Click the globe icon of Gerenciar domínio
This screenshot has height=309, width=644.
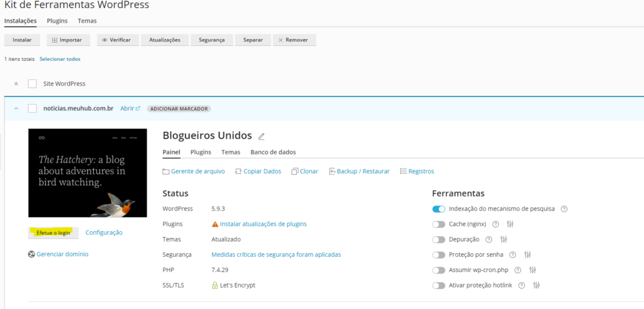(31, 254)
